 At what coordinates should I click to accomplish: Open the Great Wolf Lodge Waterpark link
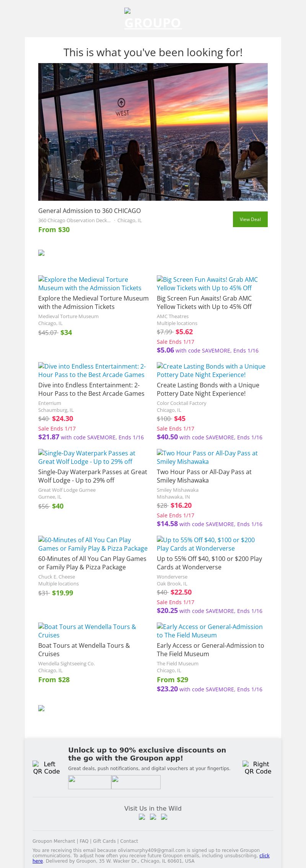[x=87, y=457]
